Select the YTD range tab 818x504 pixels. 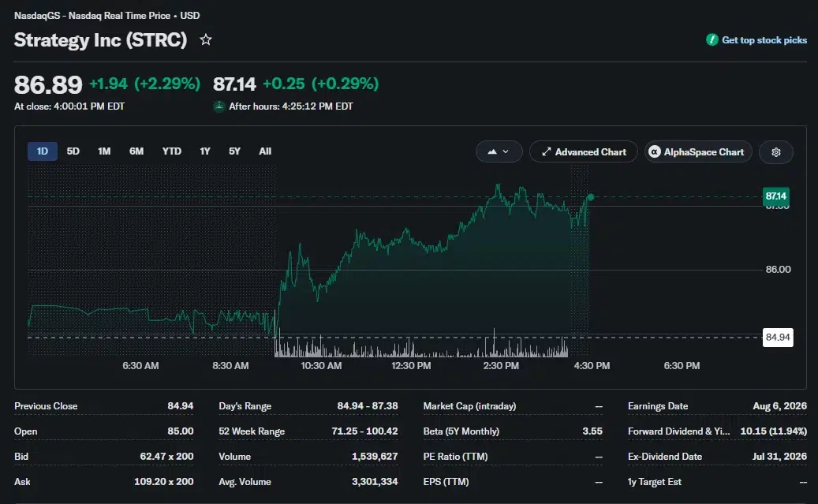click(x=172, y=151)
